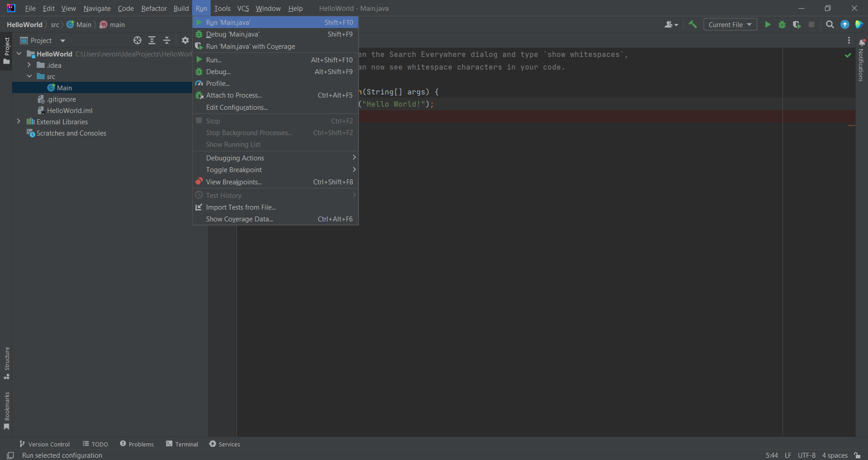The image size is (868, 460).
Task: Select Run 'Main.java' menu item
Action: [x=228, y=23]
